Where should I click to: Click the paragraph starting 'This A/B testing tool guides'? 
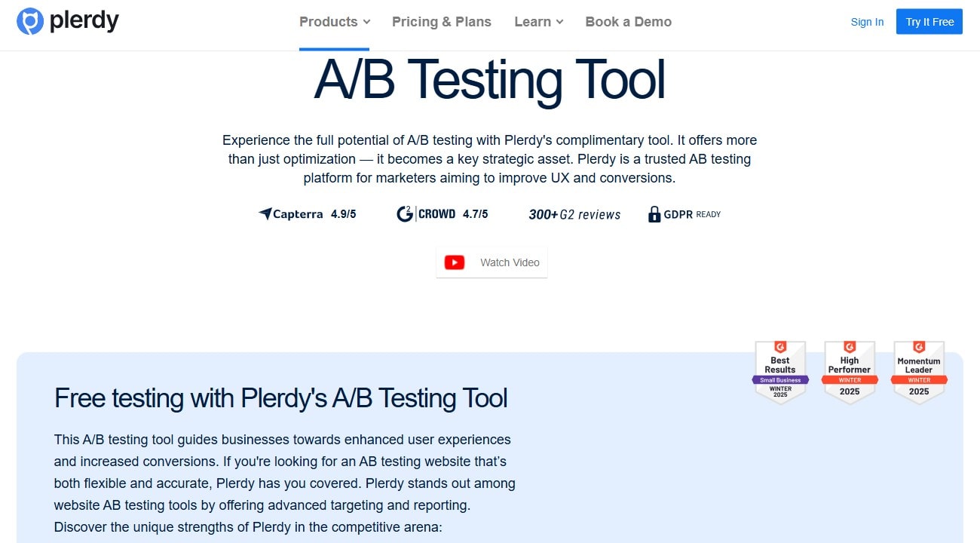pyautogui.click(x=285, y=483)
